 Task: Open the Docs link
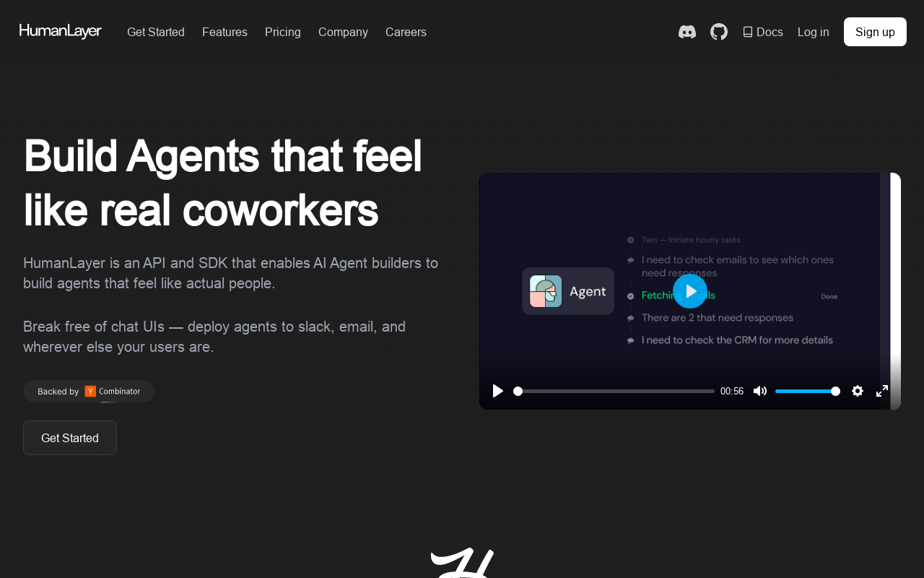pyautogui.click(x=763, y=32)
